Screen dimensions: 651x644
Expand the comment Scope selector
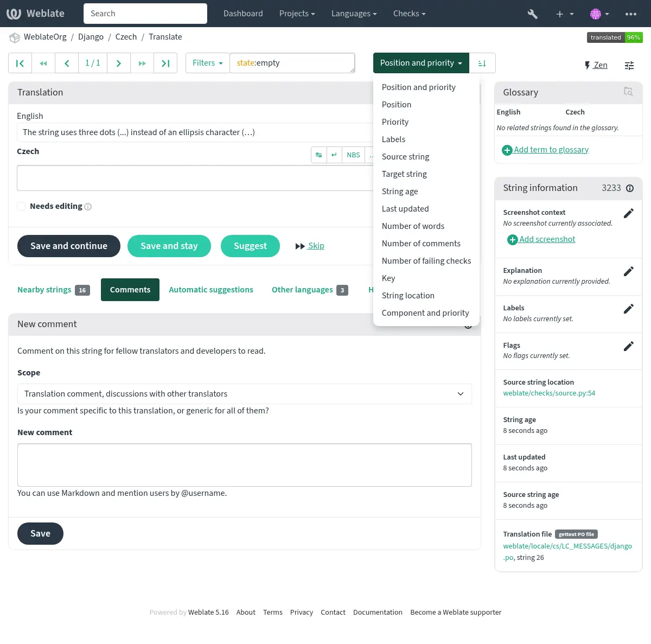coord(244,394)
